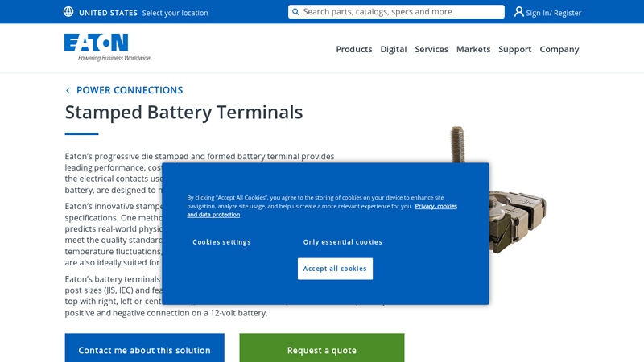The image size is (644, 362).
Task: Click the back chevron beside Power Connections
Action: [68, 90]
